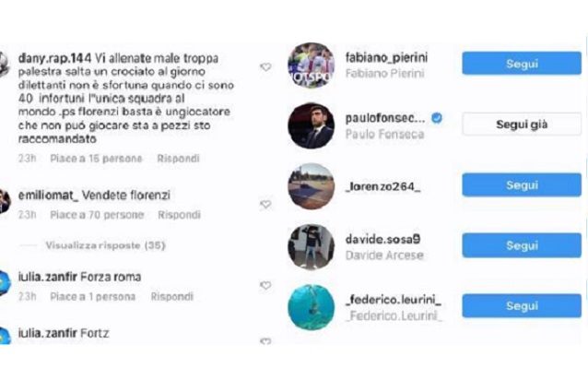The width and height of the screenshot is (588, 392).
Task: Toggle Segui già for Paulo Fonseca
Action: 522,125
